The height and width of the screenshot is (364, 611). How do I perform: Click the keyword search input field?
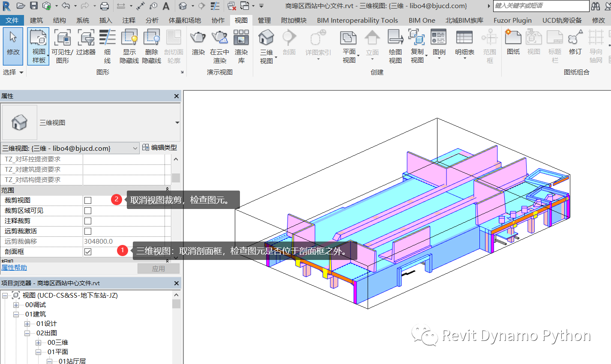tap(541, 6)
